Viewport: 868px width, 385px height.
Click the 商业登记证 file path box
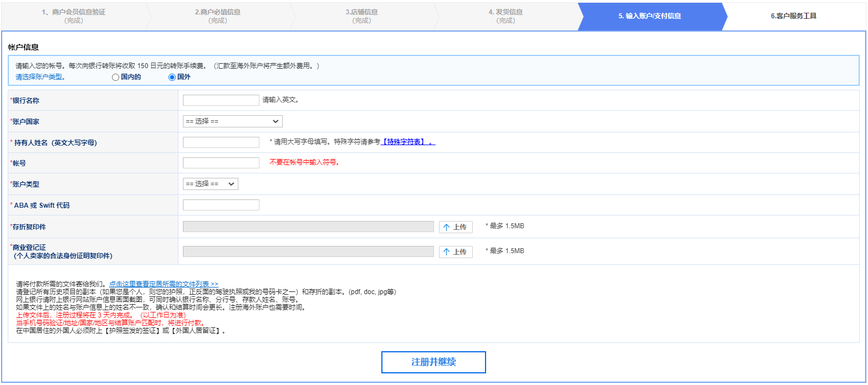[308, 251]
